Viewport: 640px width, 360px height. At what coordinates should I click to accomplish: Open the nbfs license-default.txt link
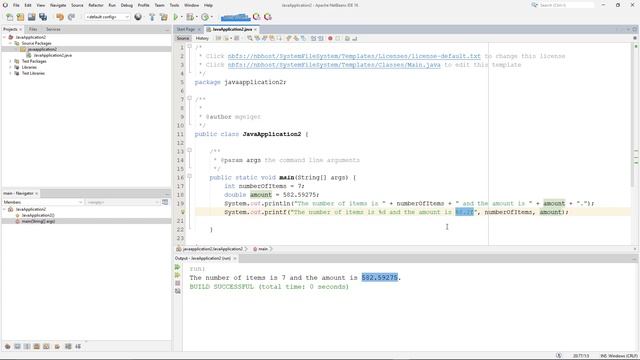[x=354, y=56]
